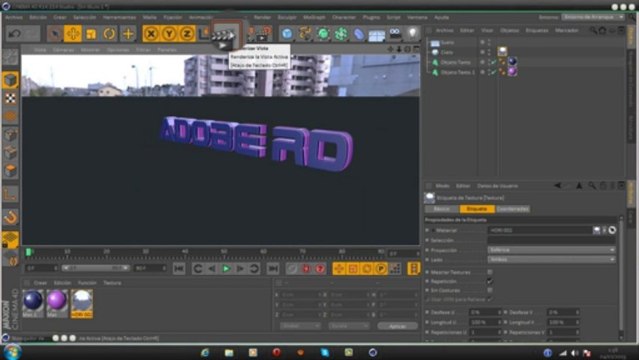Click attribute manager up arrow
The width and height of the screenshot is (639, 360).
pos(579,186)
